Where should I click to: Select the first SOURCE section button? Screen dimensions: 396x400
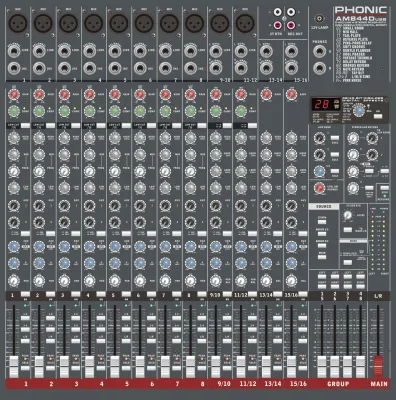(x=322, y=222)
